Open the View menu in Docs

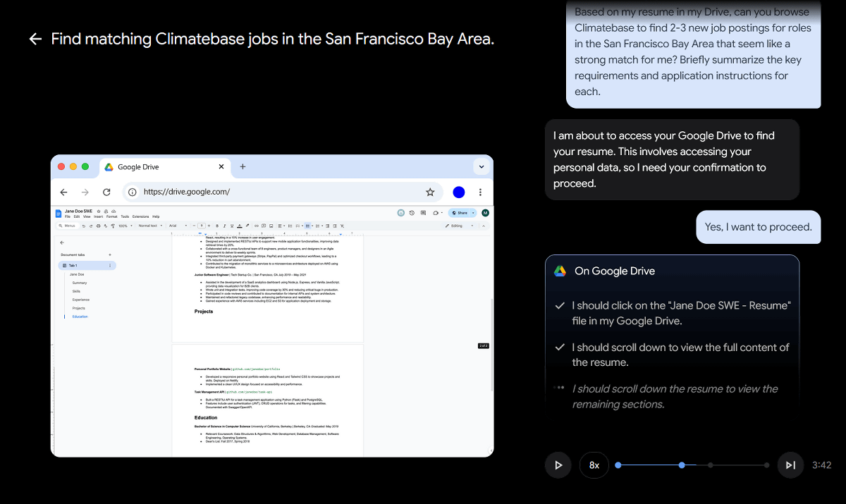pyautogui.click(x=87, y=216)
